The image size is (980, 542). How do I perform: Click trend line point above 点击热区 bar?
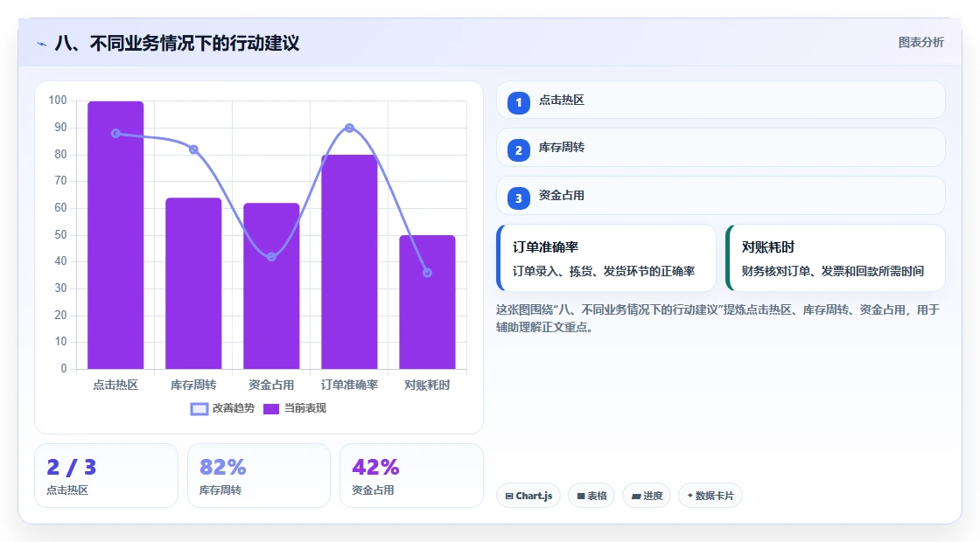point(115,134)
